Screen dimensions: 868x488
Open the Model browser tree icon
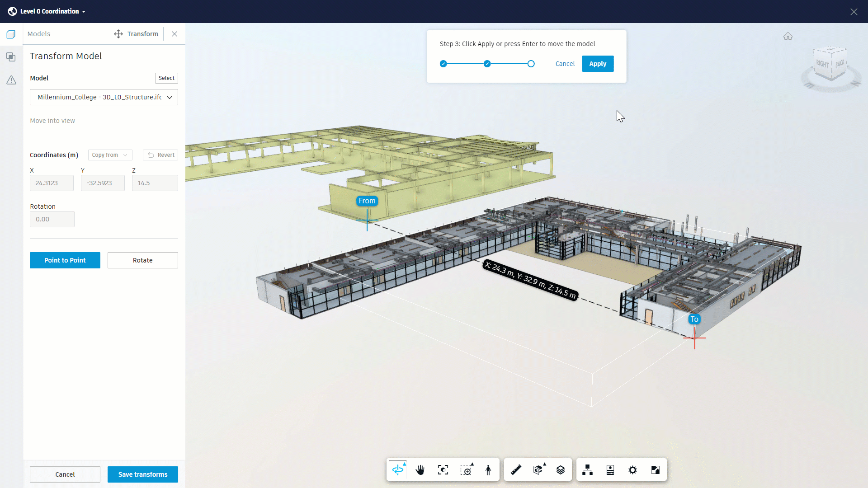pyautogui.click(x=587, y=470)
